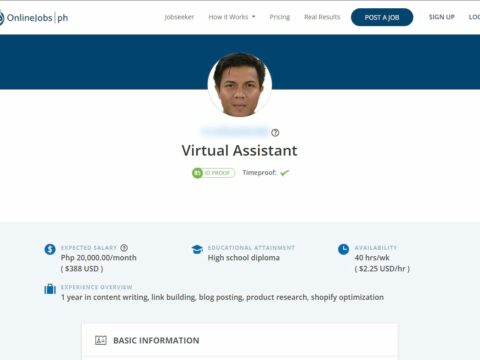Expand the How it Works dropdown
The height and width of the screenshot is (360, 480).
point(232,17)
